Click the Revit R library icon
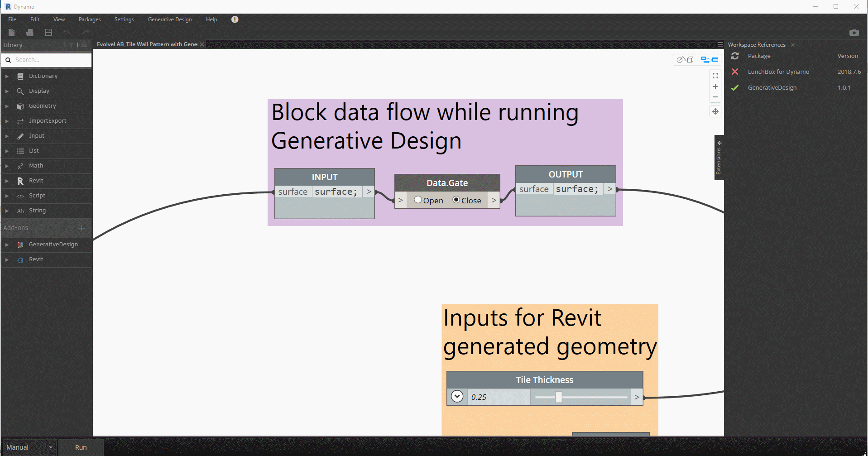The width and height of the screenshot is (868, 456). 20,181
